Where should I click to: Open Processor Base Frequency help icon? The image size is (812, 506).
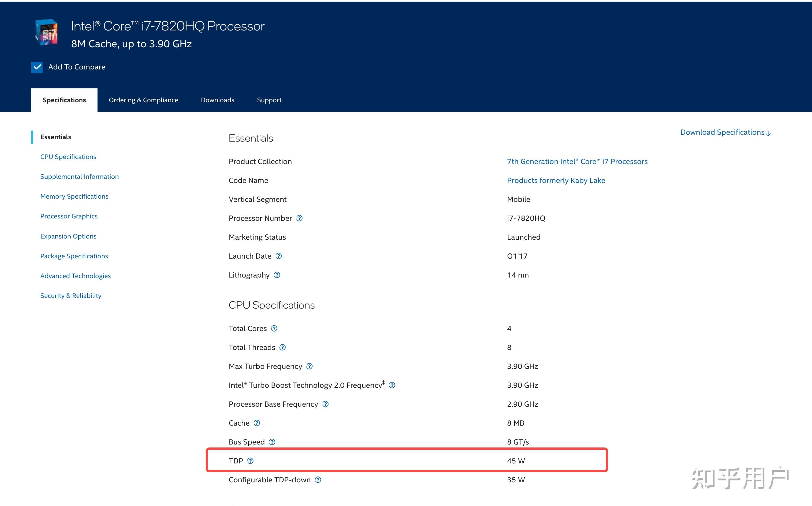(325, 404)
